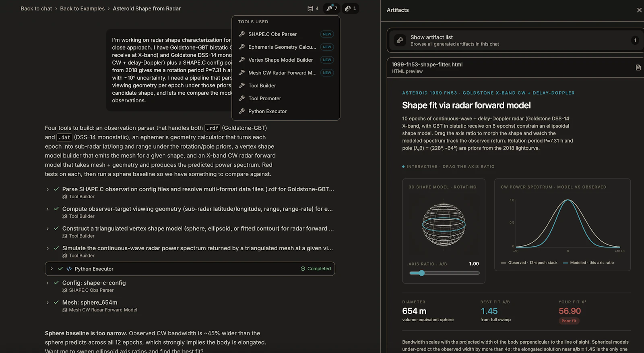The image size is (644, 353).
Task: Click wrench icon beside Tool Promoter
Action: pos(242,99)
